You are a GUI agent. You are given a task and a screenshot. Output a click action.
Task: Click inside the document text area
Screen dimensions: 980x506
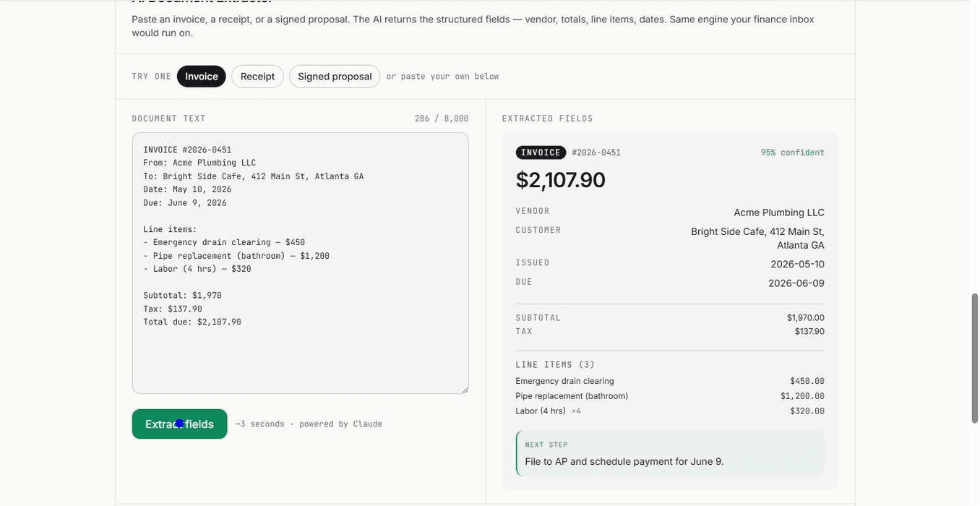pos(300,263)
